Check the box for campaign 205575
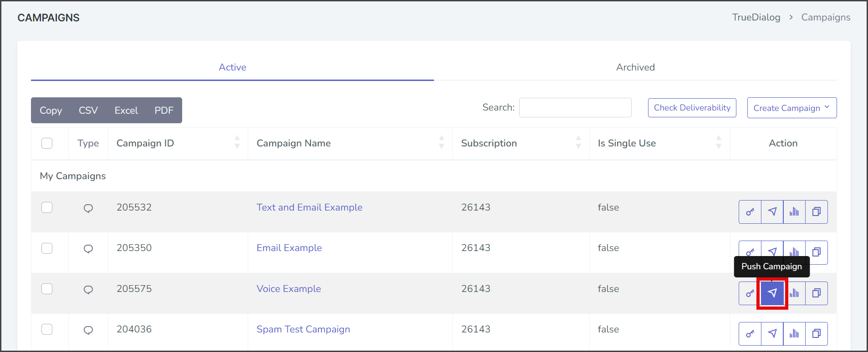868x352 pixels. pos(47,289)
